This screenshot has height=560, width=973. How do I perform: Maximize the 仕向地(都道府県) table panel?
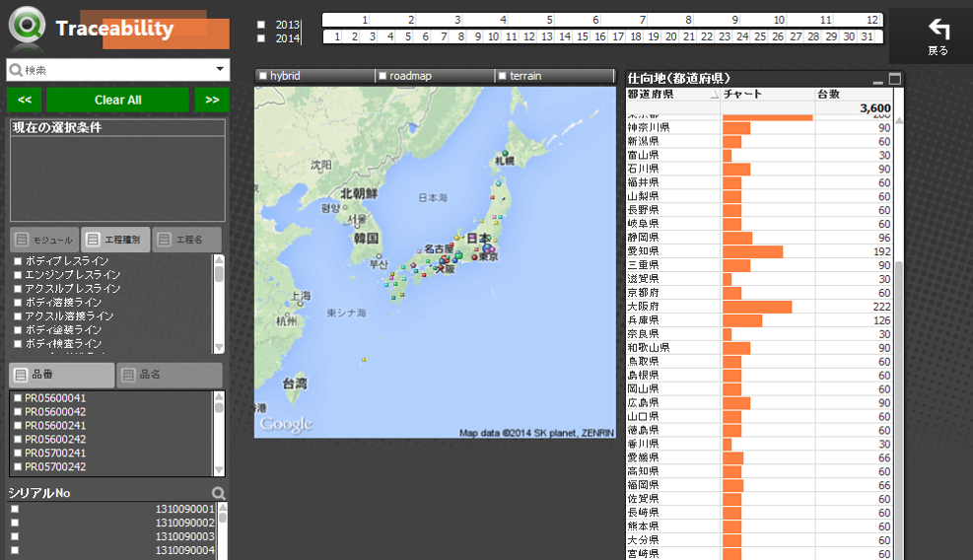[895, 79]
